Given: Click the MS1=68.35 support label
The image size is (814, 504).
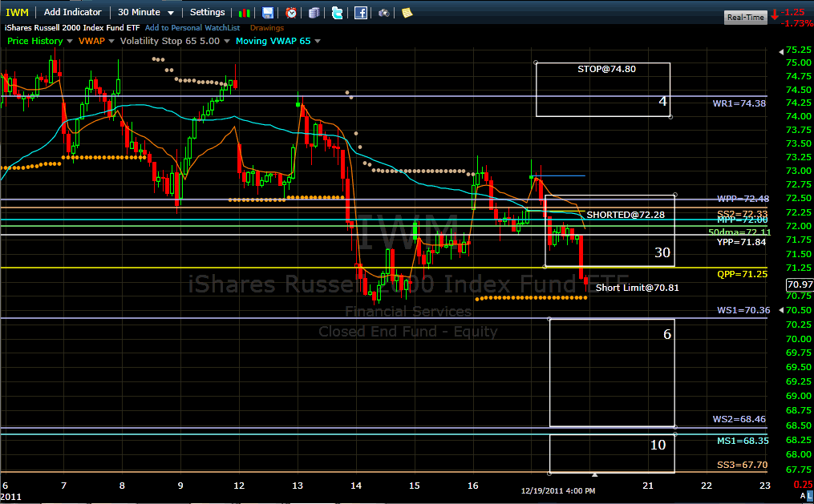Looking at the screenshot, I should click(743, 442).
